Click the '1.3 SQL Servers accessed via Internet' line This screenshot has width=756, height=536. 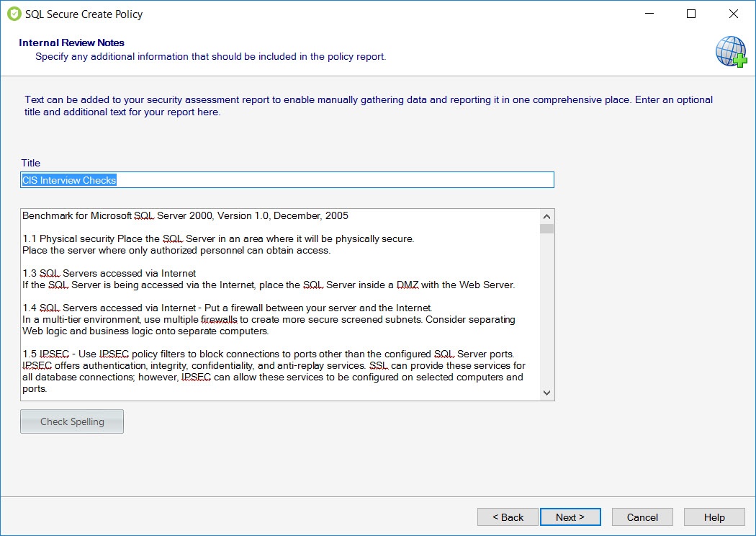point(109,274)
